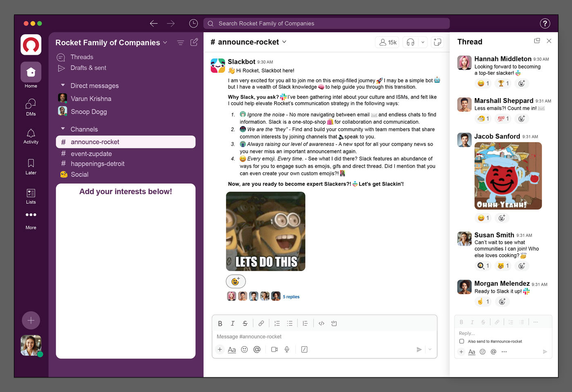Viewport: 572px width, 392px height.
Task: Collapse the Direct messages section
Action: pos(63,85)
